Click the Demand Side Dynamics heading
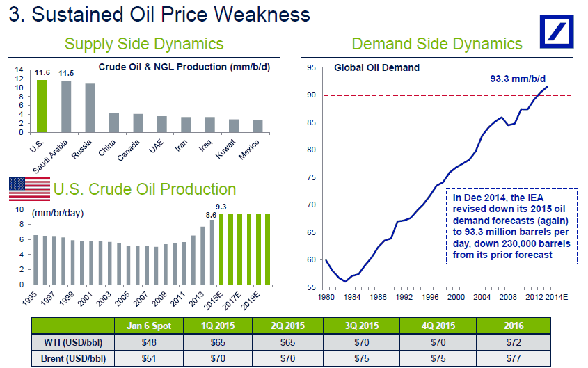The image size is (588, 368). coord(437,44)
